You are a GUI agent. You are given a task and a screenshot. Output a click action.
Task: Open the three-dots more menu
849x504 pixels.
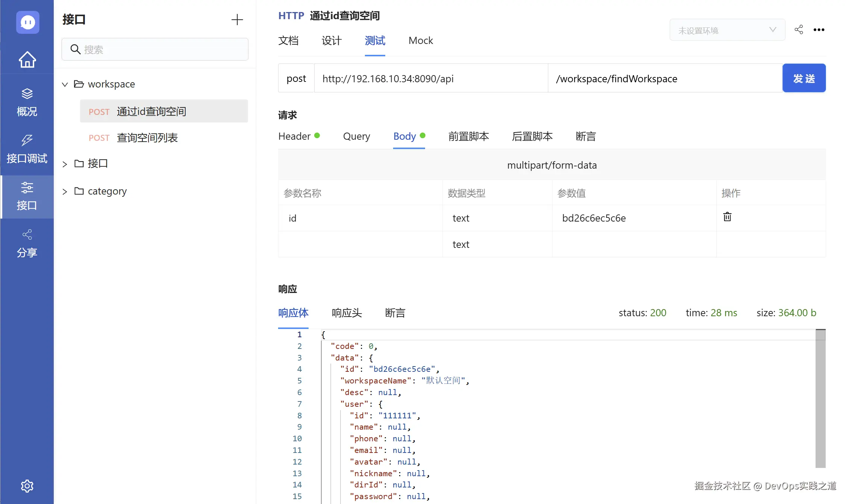(x=819, y=30)
